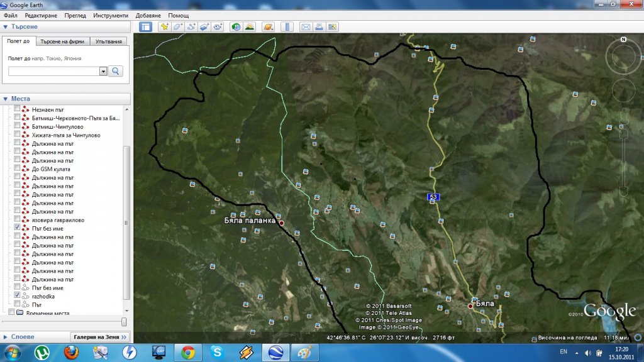Switch to Търсене на фирми tab
644x362 pixels.
[62, 41]
